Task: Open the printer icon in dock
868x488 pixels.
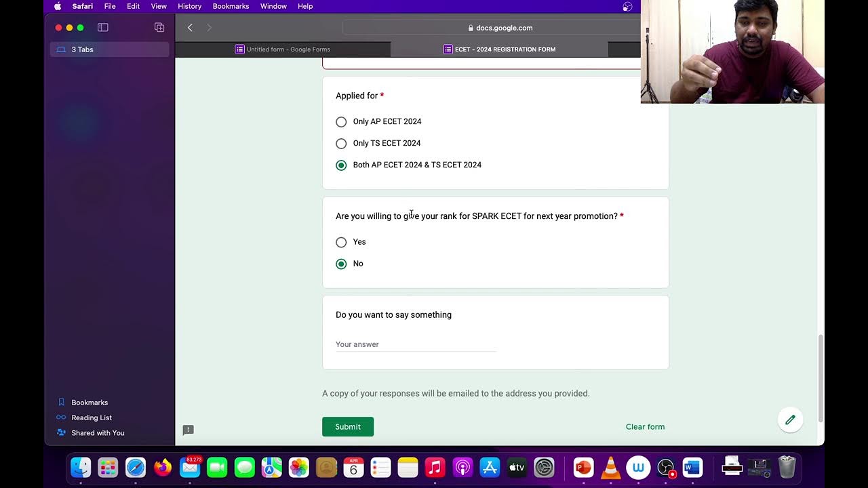Action: [732, 467]
